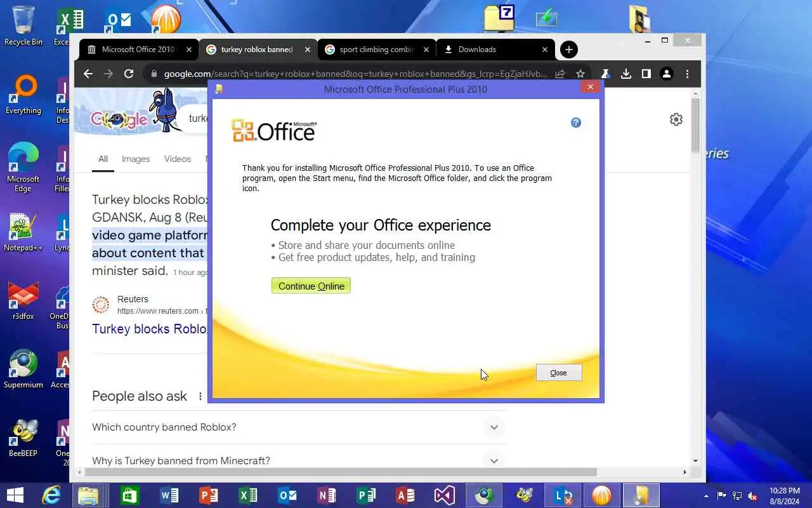Open Lync from the taskbar
The image size is (812, 508).
pyautogui.click(x=563, y=495)
